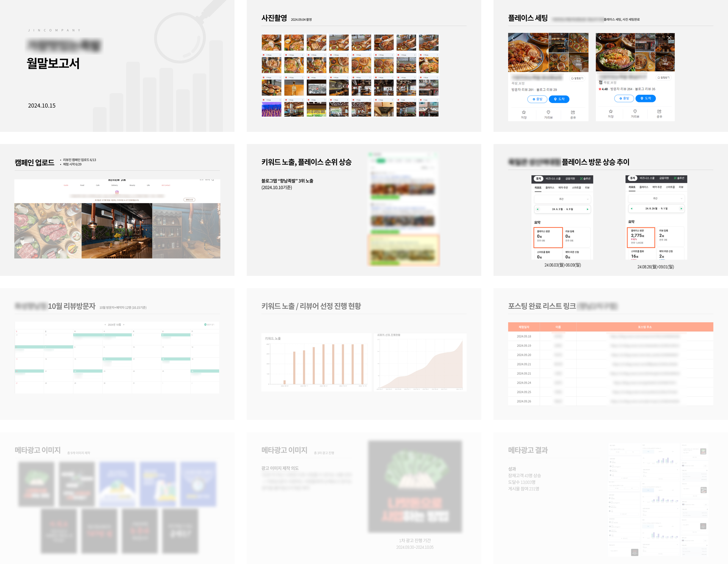Open Food menu on Review Jin page
Image resolution: width=728 pixels, height=564 pixels.
(x=82, y=185)
